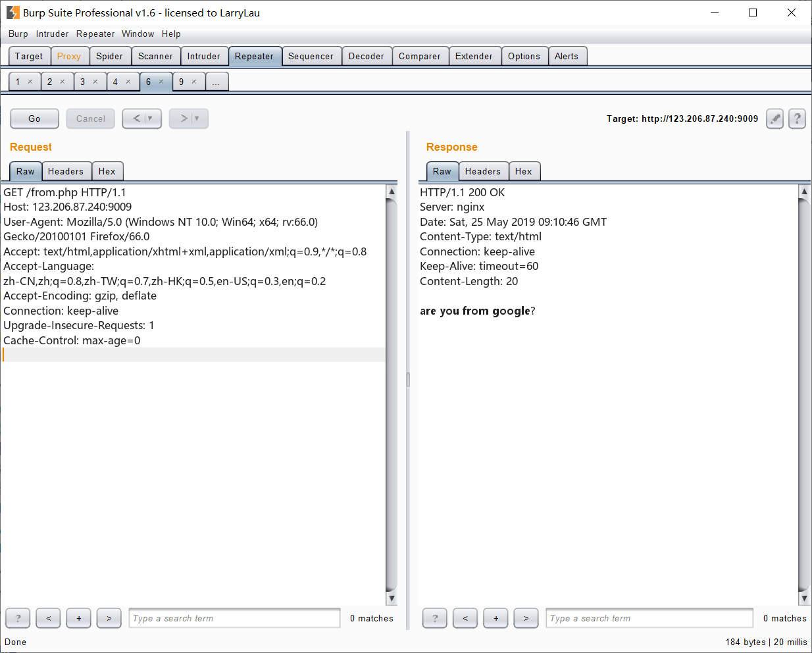The width and height of the screenshot is (812, 653).
Task: Click 'Cache-Control: max-age=0' header line
Action: [72, 340]
